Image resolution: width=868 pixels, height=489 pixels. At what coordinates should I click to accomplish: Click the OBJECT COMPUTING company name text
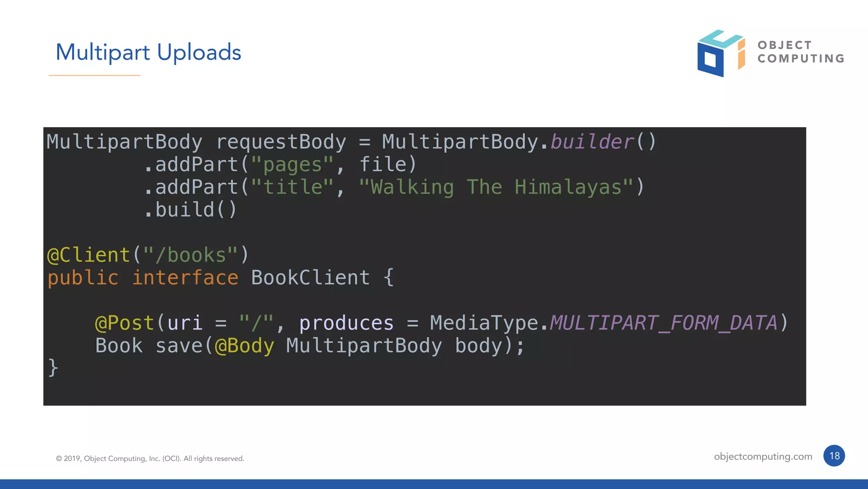click(x=801, y=52)
